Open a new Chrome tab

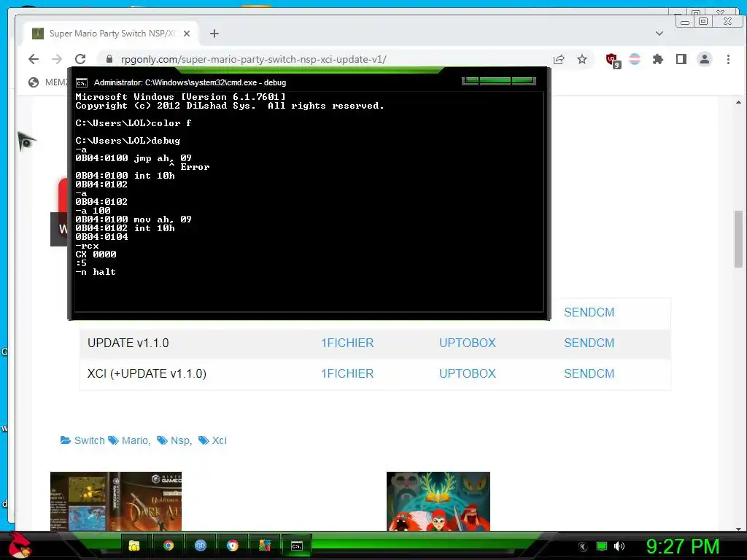pyautogui.click(x=214, y=34)
